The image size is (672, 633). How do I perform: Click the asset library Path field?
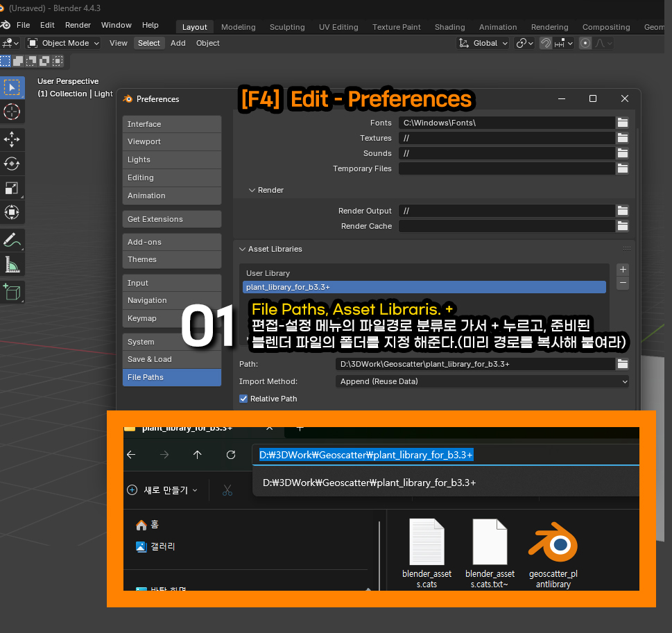(475, 364)
